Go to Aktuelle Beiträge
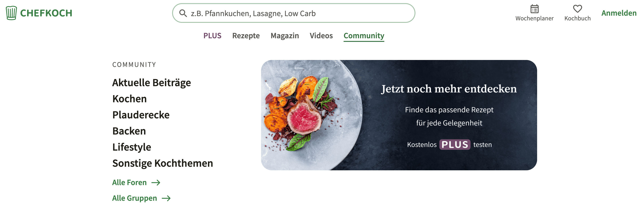The image size is (644, 205). pos(151,83)
